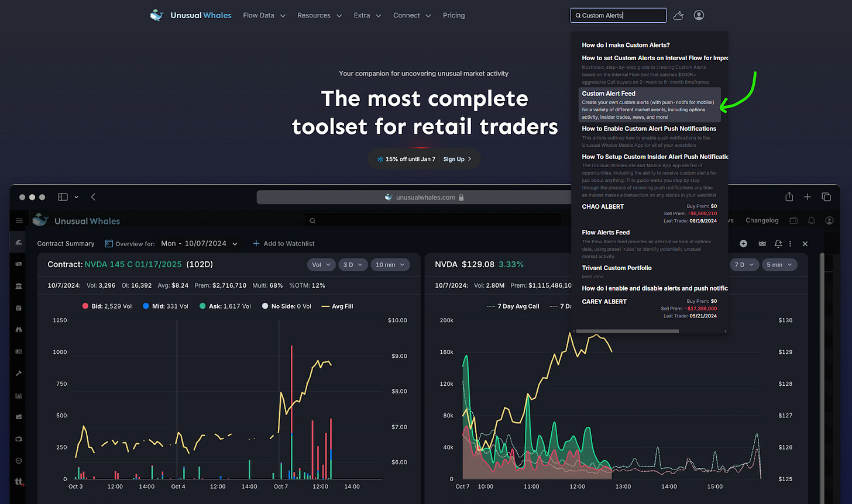Click the wave lines icon above NVDA chart
The width and height of the screenshot is (852, 504).
click(762, 243)
